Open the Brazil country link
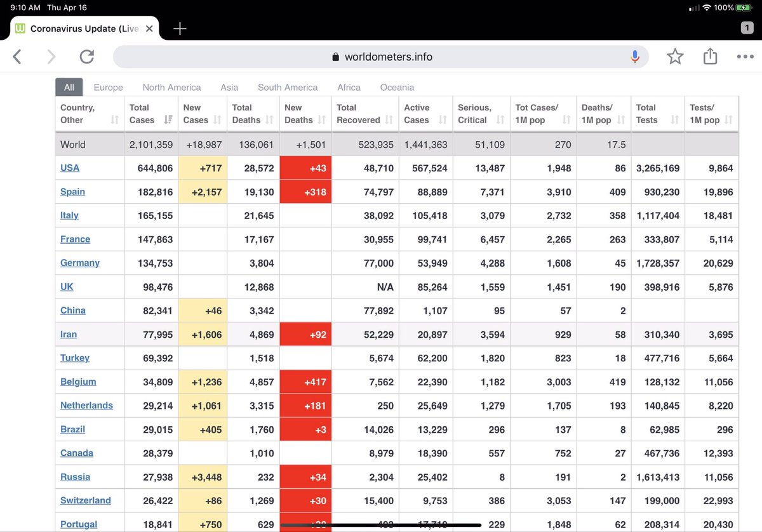The height and width of the screenshot is (532, 762). (72, 430)
